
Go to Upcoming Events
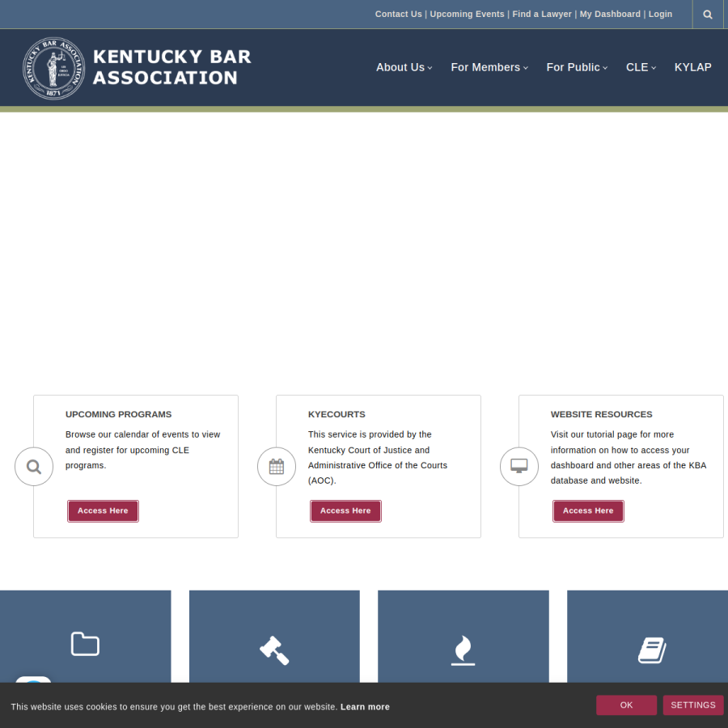(x=467, y=14)
